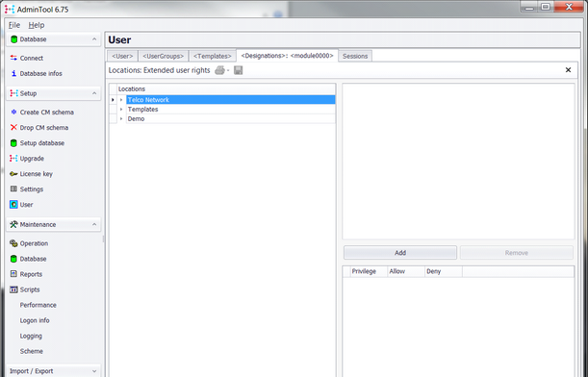Switch to the Sessions tab
The width and height of the screenshot is (588, 377).
point(355,56)
